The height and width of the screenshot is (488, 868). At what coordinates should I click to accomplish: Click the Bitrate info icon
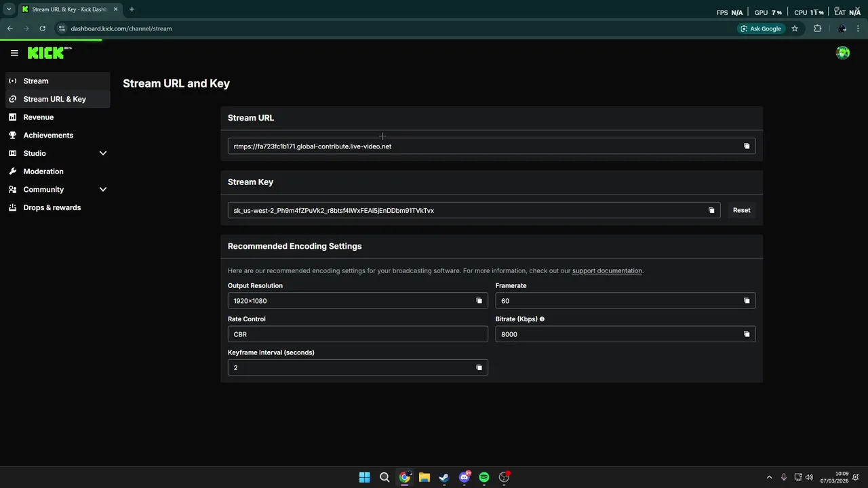point(542,319)
